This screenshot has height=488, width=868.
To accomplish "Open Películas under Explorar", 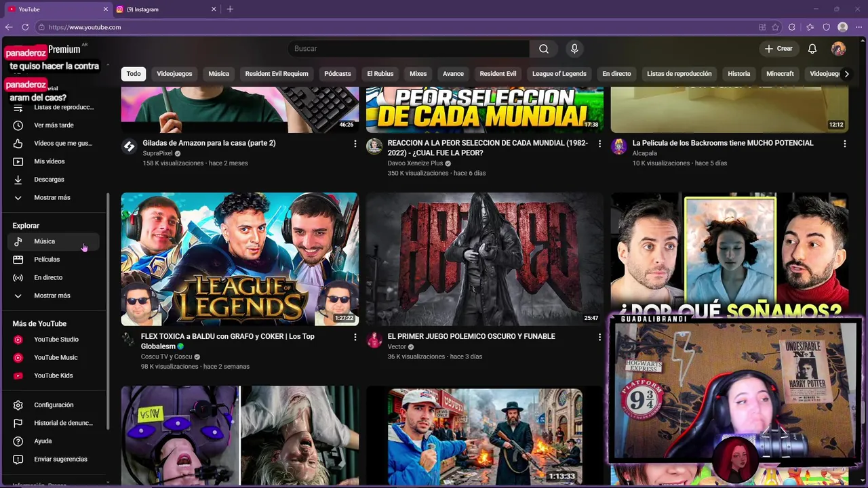I will coord(54,260).
